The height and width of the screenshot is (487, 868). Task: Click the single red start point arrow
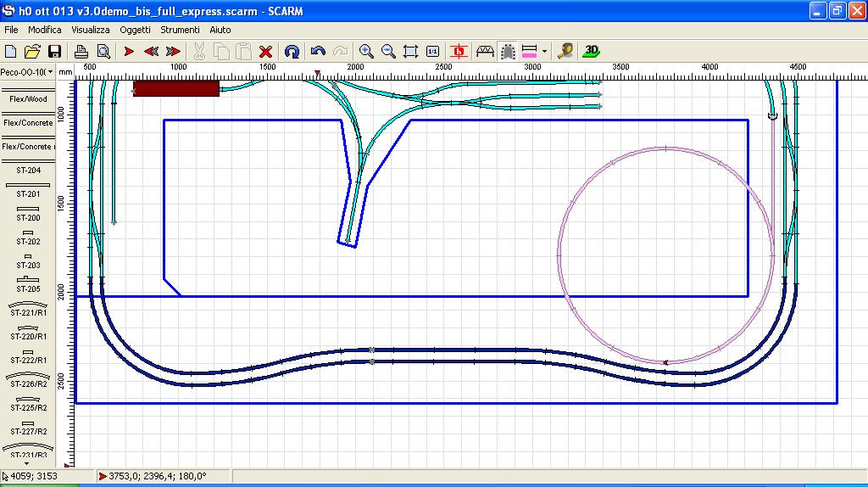[x=129, y=52]
